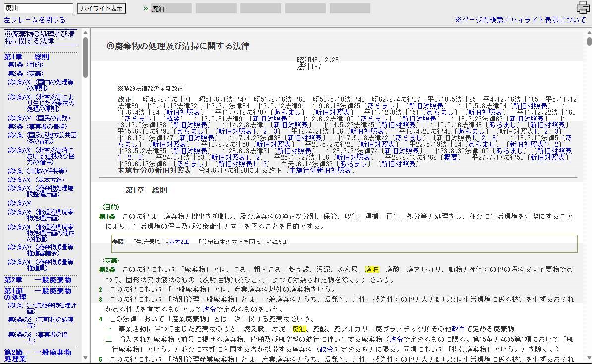592x364 pixels.
Task: Click the 第1条 article heading in main text
Action: (x=107, y=217)
